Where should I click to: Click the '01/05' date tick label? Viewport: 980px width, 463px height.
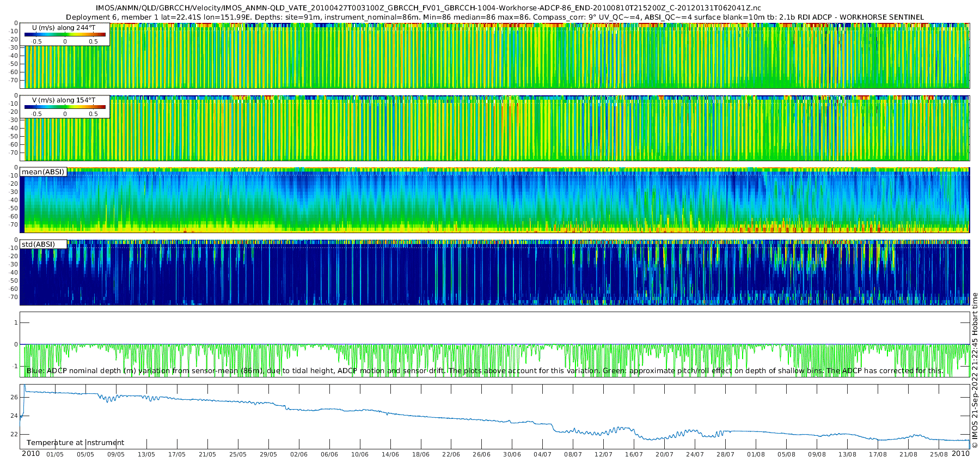[55, 454]
